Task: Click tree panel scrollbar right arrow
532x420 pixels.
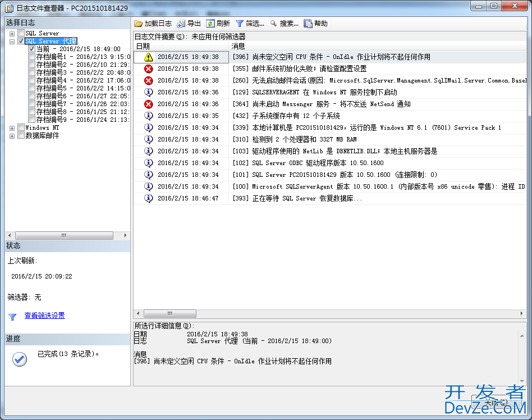Action: tap(125, 235)
